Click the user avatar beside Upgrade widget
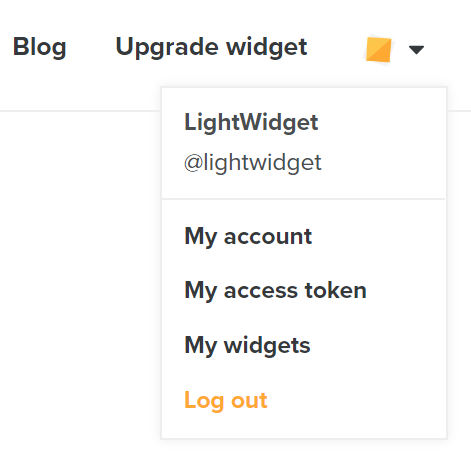Screen dimensions: 471x461 (378, 50)
